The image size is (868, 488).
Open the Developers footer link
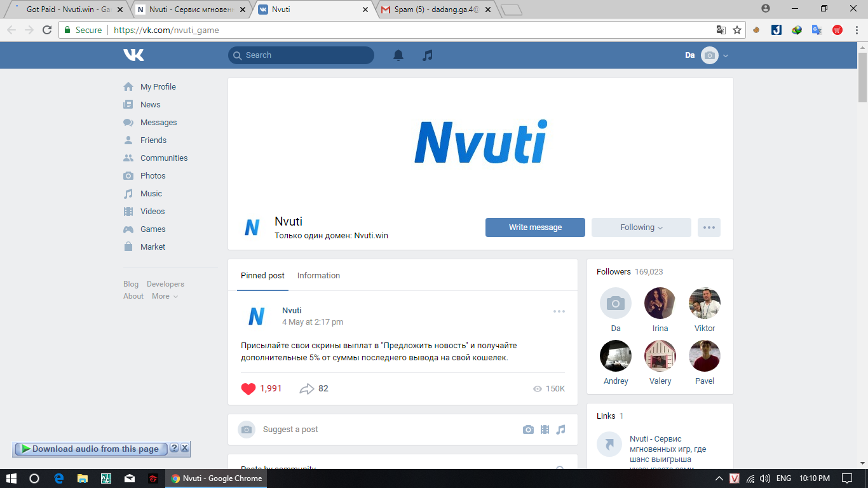(165, 284)
